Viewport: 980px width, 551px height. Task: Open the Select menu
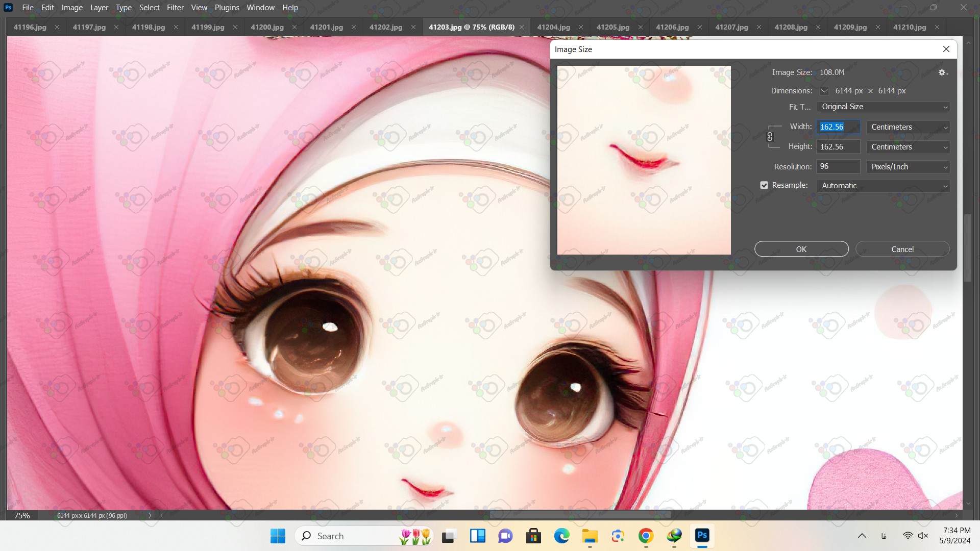point(149,7)
